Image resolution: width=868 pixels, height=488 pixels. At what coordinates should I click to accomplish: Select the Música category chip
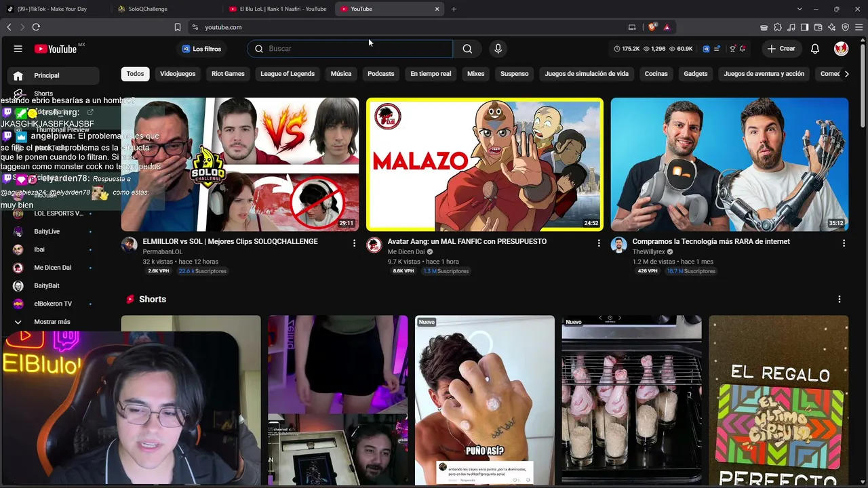[x=341, y=74]
